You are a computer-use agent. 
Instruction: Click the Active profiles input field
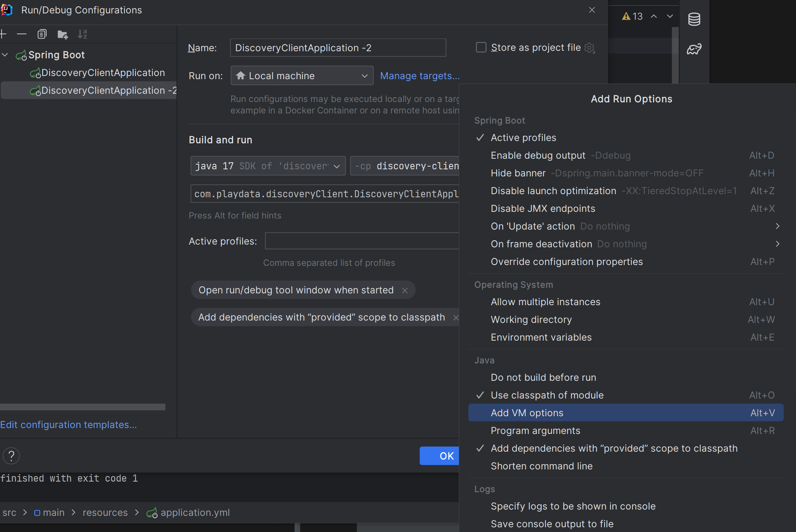pyautogui.click(x=361, y=241)
